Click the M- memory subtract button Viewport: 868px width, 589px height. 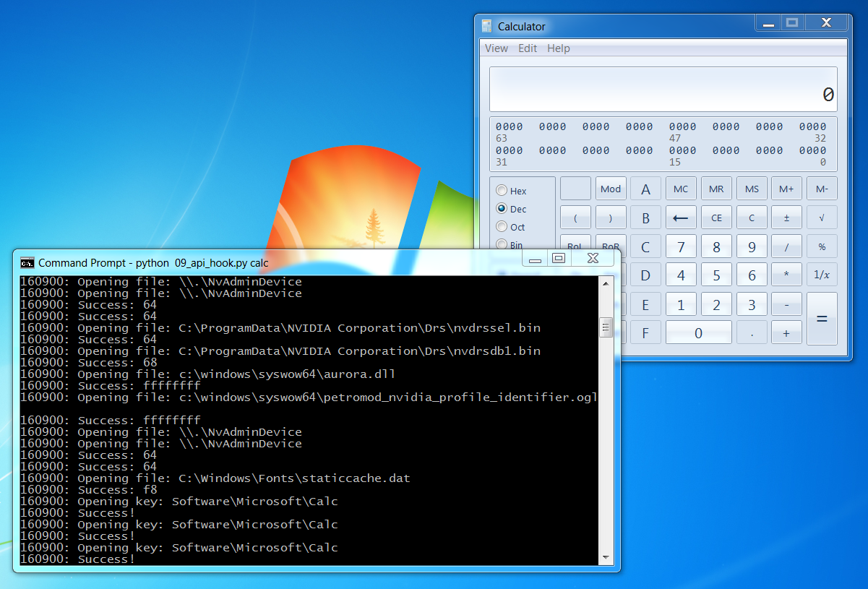click(x=822, y=189)
